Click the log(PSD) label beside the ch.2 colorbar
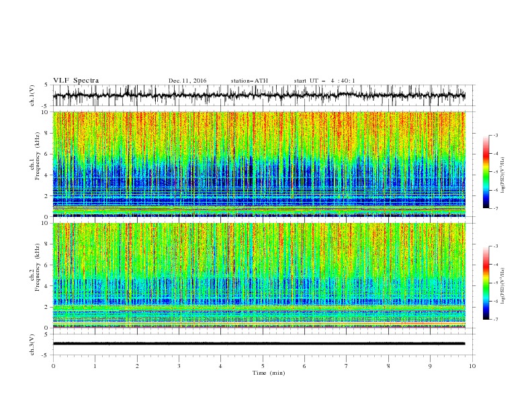 click(x=502, y=286)
